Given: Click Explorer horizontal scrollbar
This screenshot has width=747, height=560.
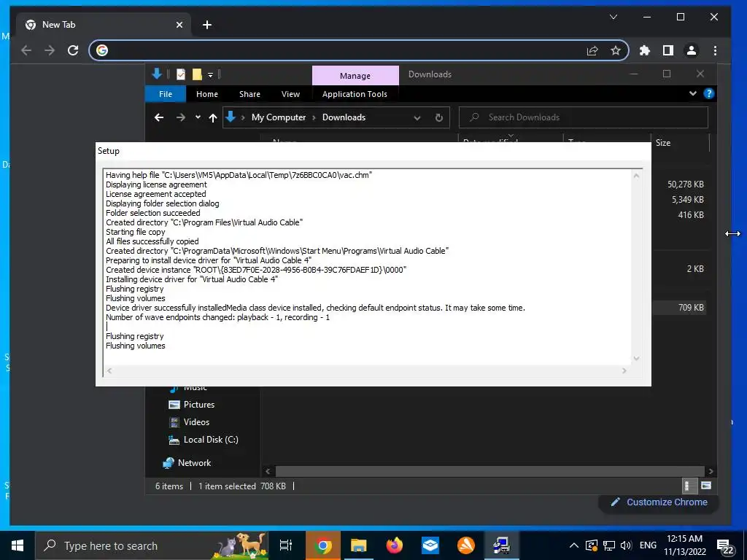Looking at the screenshot, I should [489, 471].
